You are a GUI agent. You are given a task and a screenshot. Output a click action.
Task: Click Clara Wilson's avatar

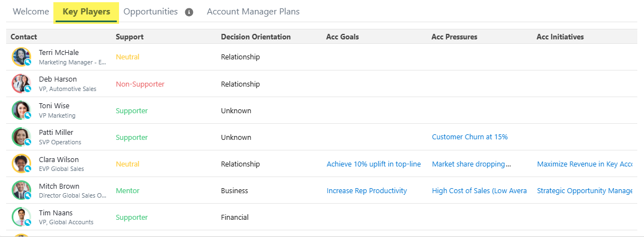[x=21, y=164]
